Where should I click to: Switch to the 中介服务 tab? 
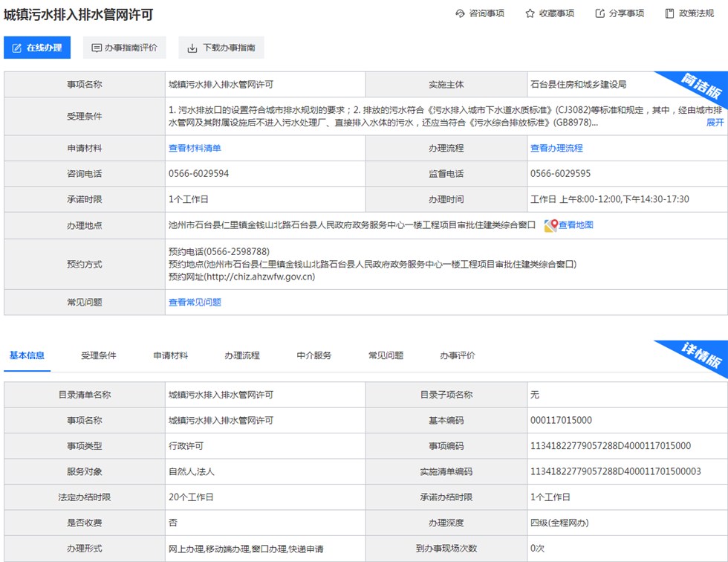(313, 355)
